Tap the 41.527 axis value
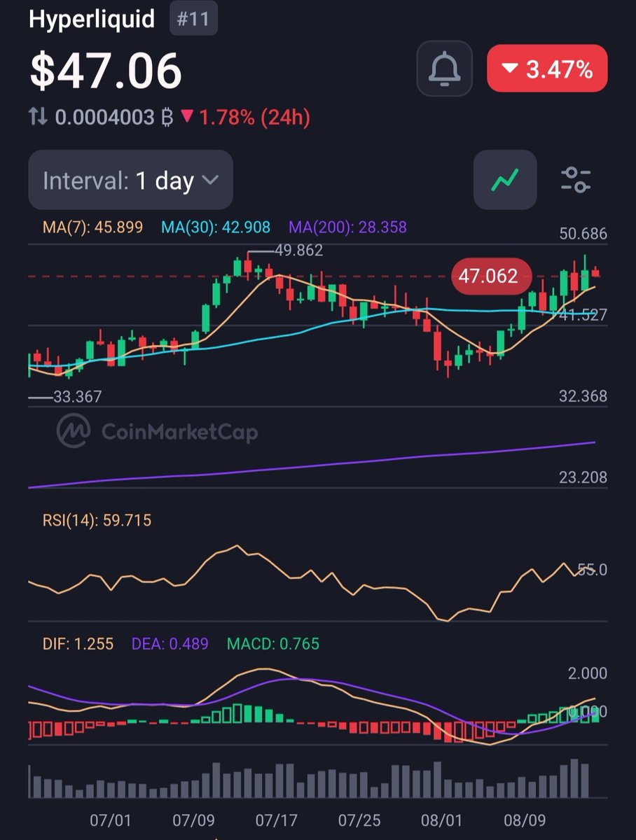Viewport: 636px width, 840px height. coord(583,315)
